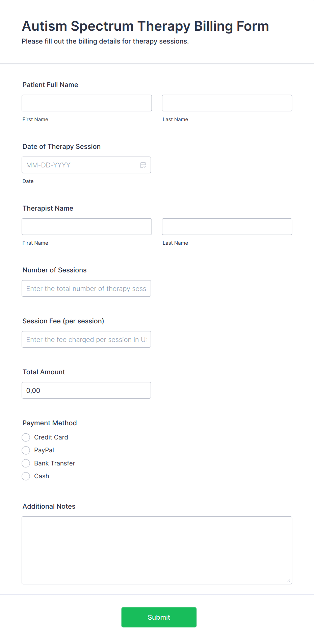Click the Date label under the date field
Viewport: 314px width, 644px height.
coord(28,181)
